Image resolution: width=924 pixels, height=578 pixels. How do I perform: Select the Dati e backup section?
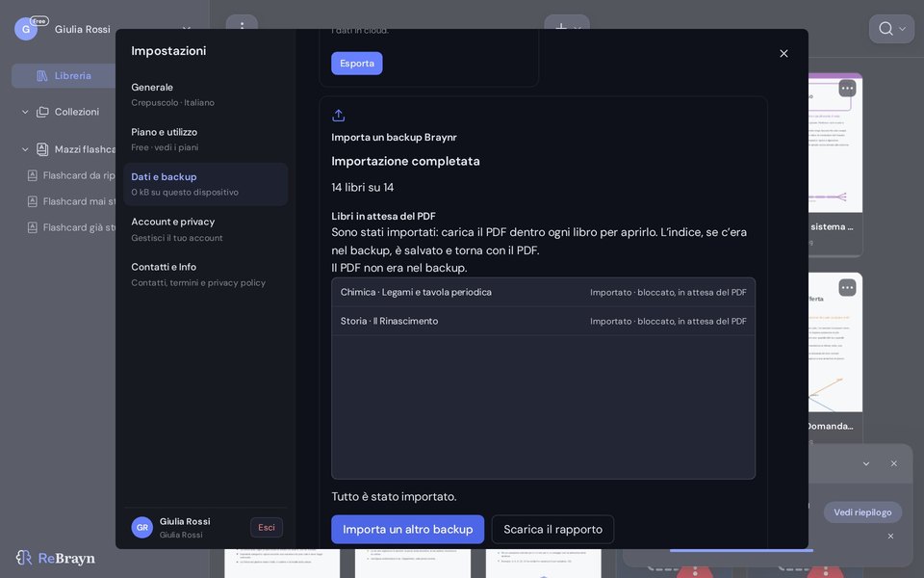click(x=206, y=184)
